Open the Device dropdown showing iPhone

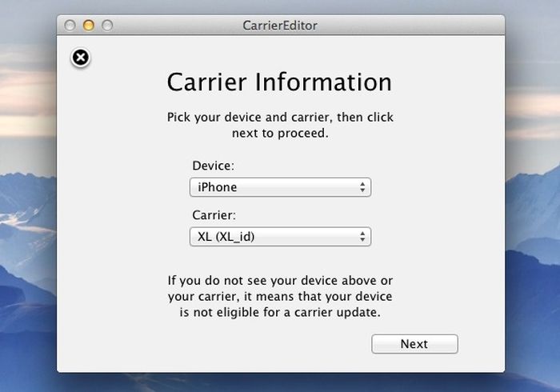280,187
